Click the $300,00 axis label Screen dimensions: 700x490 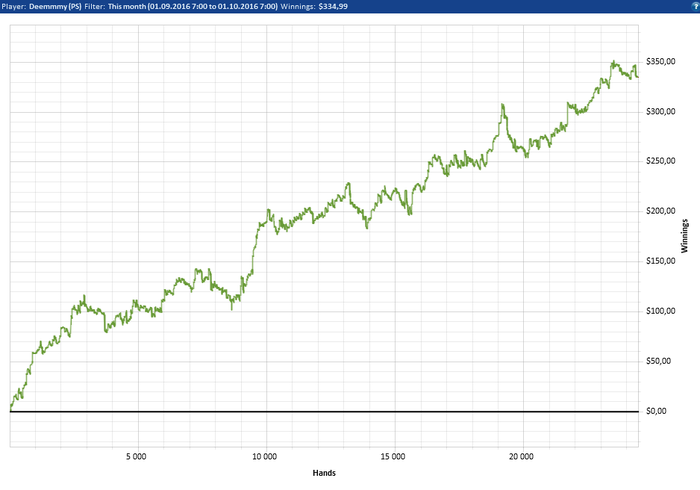tap(661, 112)
